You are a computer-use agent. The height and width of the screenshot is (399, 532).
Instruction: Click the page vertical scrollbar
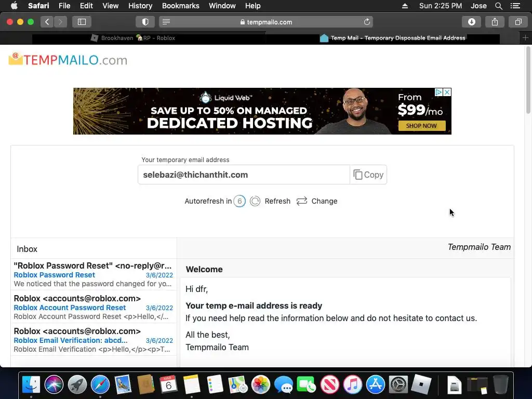[528, 81]
